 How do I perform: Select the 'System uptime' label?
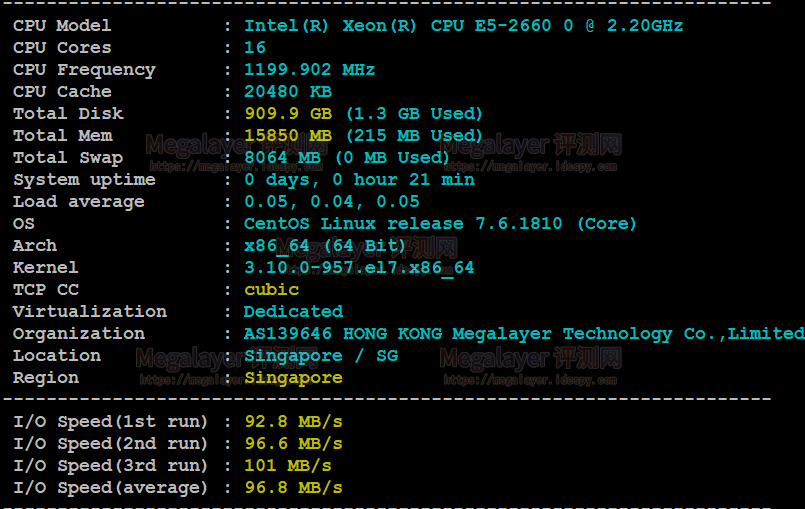coord(84,180)
